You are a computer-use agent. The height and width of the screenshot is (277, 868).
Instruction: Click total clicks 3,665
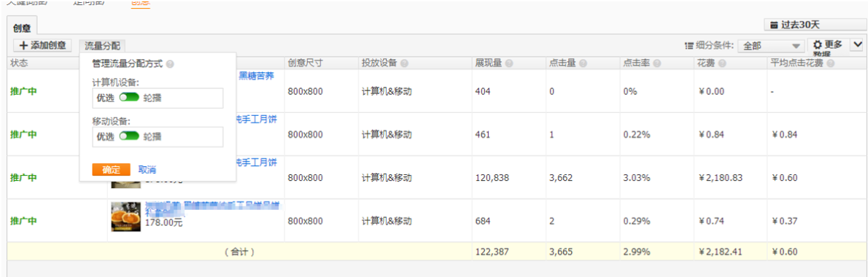click(x=561, y=252)
